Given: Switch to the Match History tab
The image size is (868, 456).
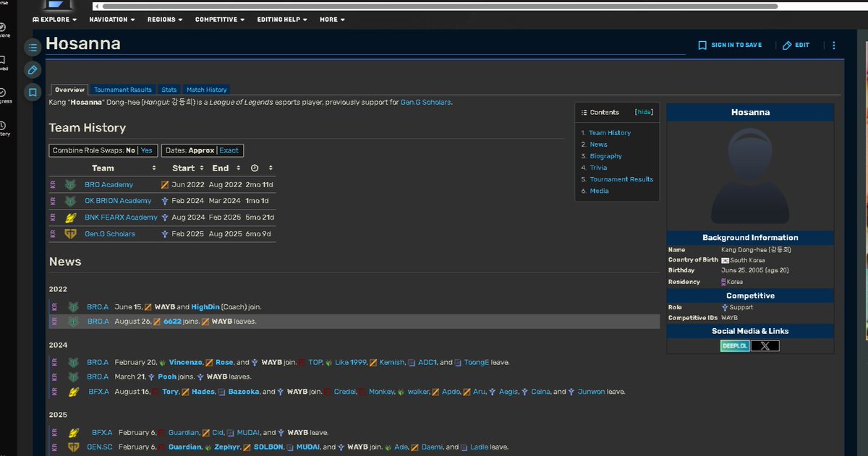Looking at the screenshot, I should pyautogui.click(x=207, y=90).
